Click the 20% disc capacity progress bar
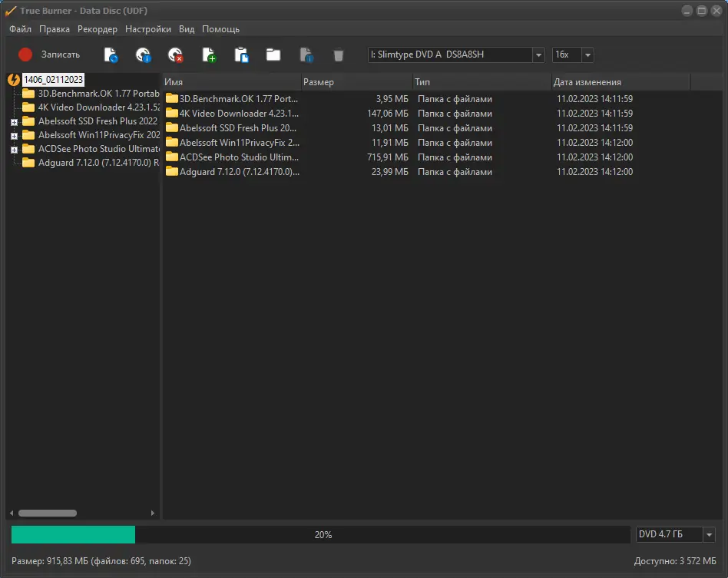 [321, 534]
